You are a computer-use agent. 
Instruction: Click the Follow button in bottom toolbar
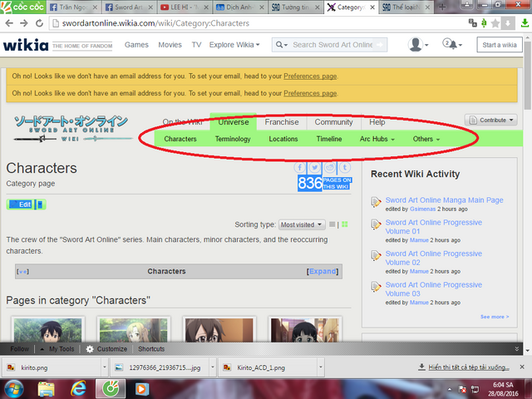pyautogui.click(x=19, y=349)
